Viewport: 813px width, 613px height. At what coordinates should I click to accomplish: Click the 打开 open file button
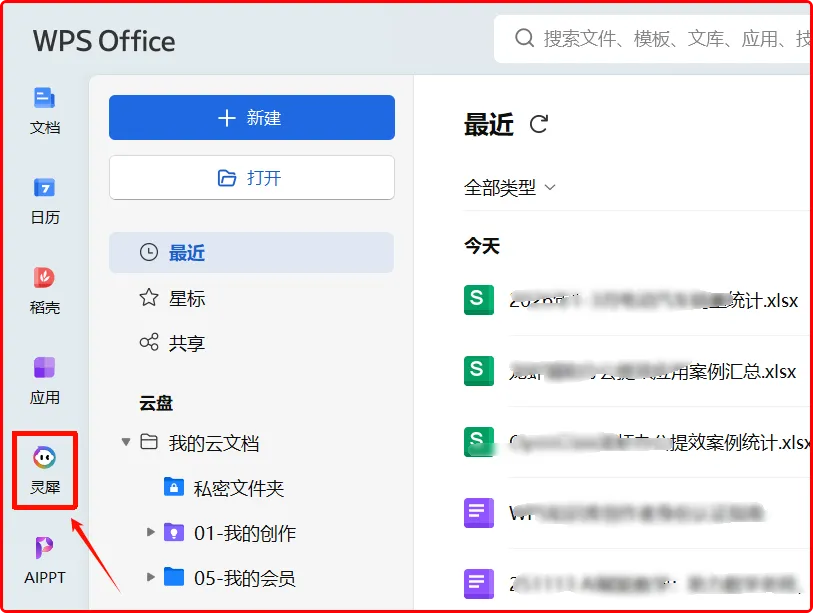click(251, 178)
